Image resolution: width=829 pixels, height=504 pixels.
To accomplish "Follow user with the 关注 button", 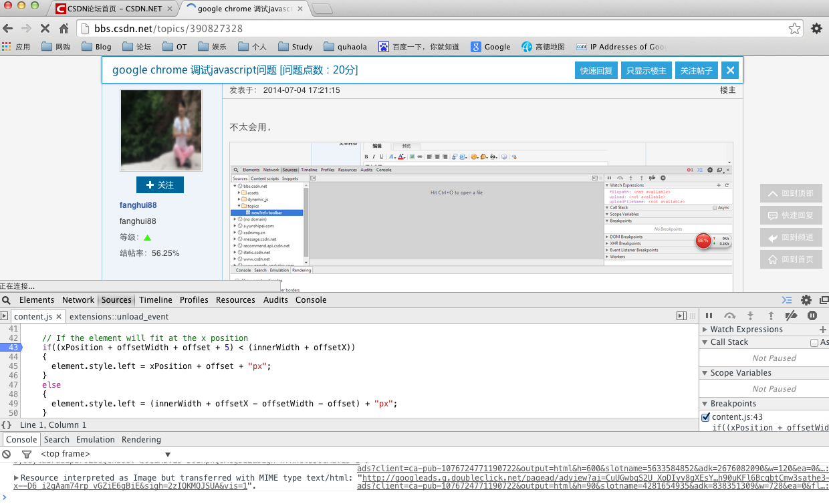I will click(160, 185).
